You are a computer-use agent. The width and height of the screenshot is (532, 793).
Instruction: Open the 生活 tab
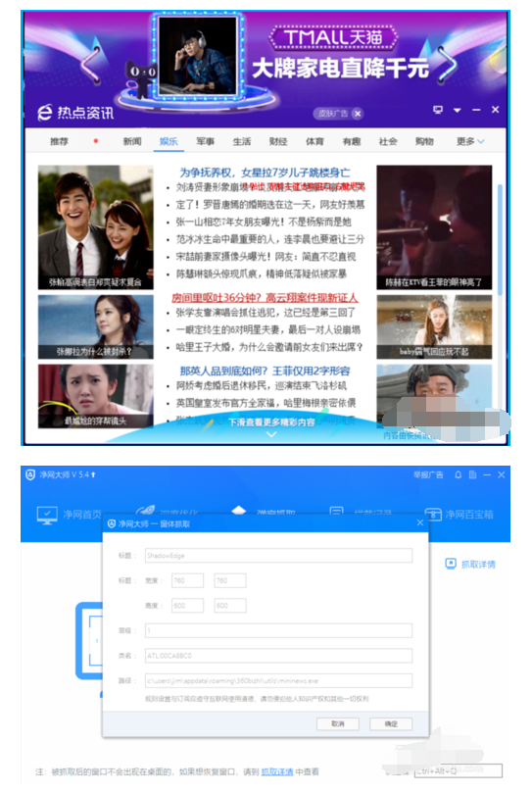click(242, 141)
